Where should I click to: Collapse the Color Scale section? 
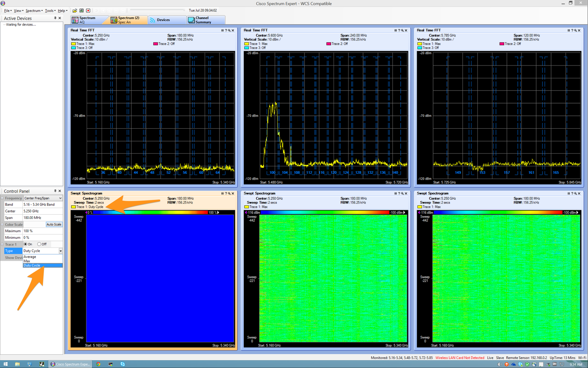(2, 224)
